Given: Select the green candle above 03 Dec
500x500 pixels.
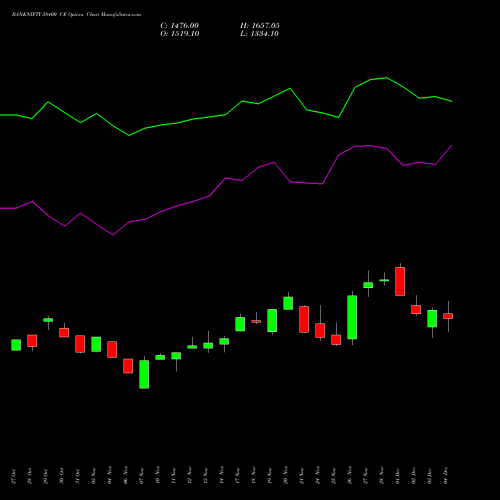Looking at the screenshot, I should click(432, 319).
